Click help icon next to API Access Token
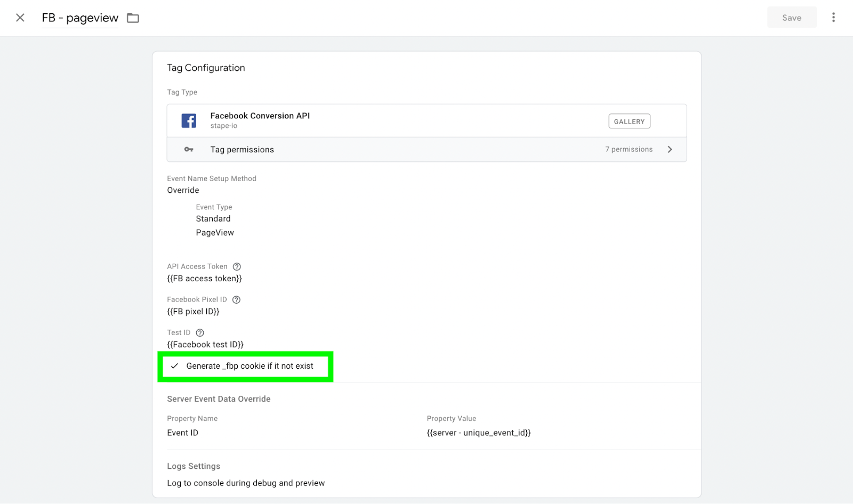Viewport: 853px width, 504px height. point(237,267)
